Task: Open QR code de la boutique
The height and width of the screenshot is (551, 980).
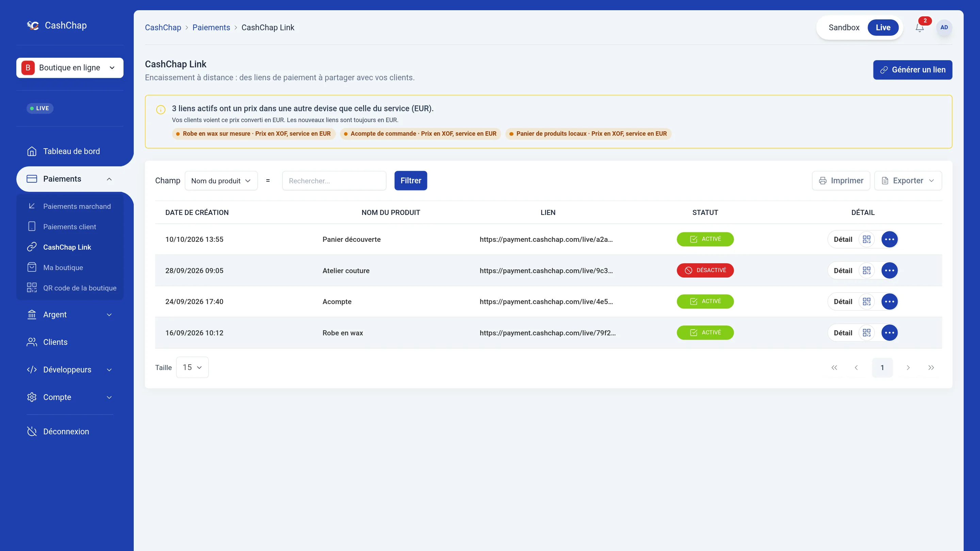Action: (x=70, y=288)
